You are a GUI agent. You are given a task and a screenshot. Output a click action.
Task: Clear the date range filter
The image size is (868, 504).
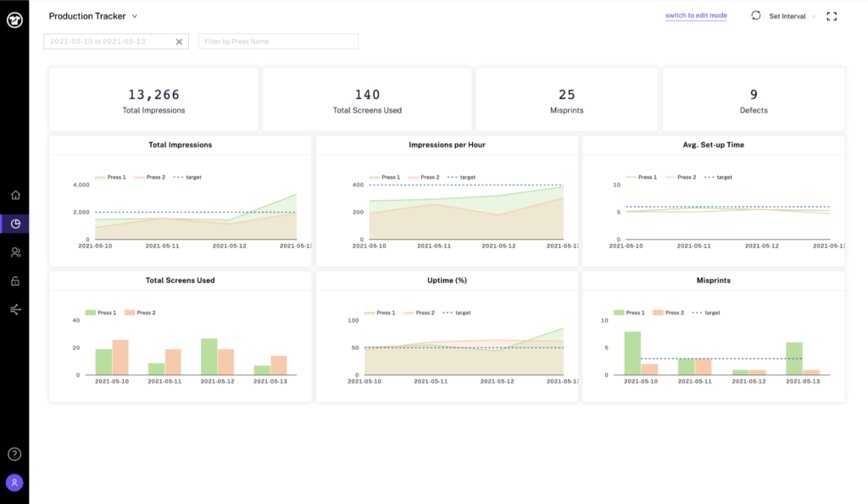(178, 41)
